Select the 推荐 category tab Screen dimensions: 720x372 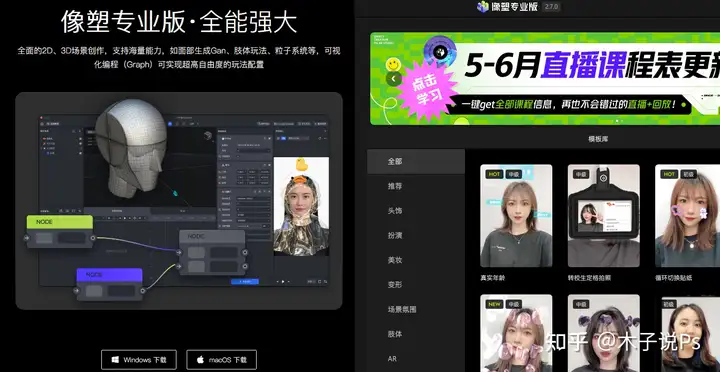click(x=416, y=186)
